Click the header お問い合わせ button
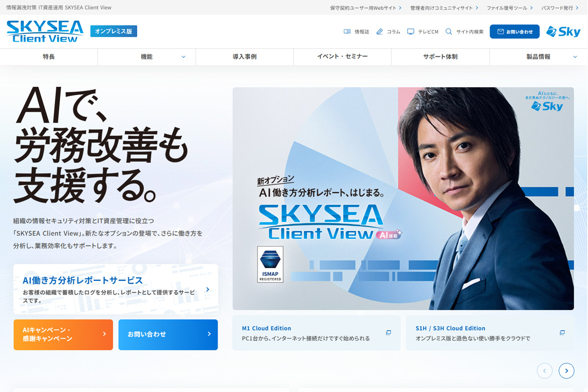Viewport: 588px width, 392px height. tap(514, 31)
